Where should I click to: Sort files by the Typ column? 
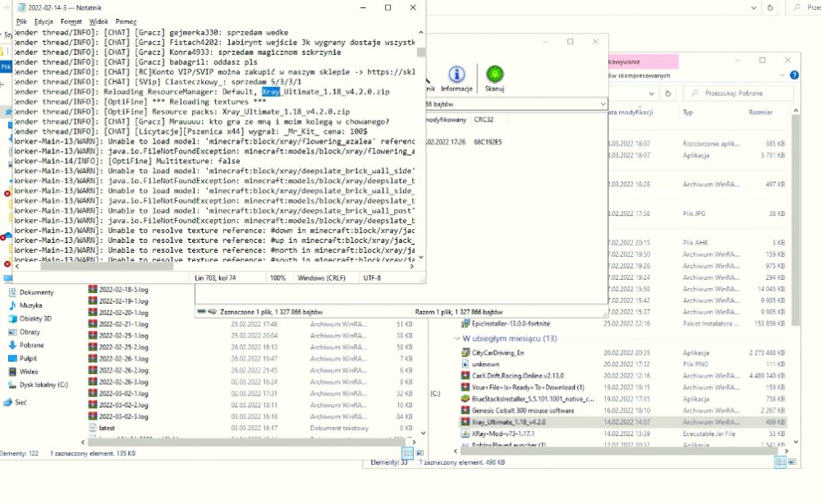coord(688,112)
